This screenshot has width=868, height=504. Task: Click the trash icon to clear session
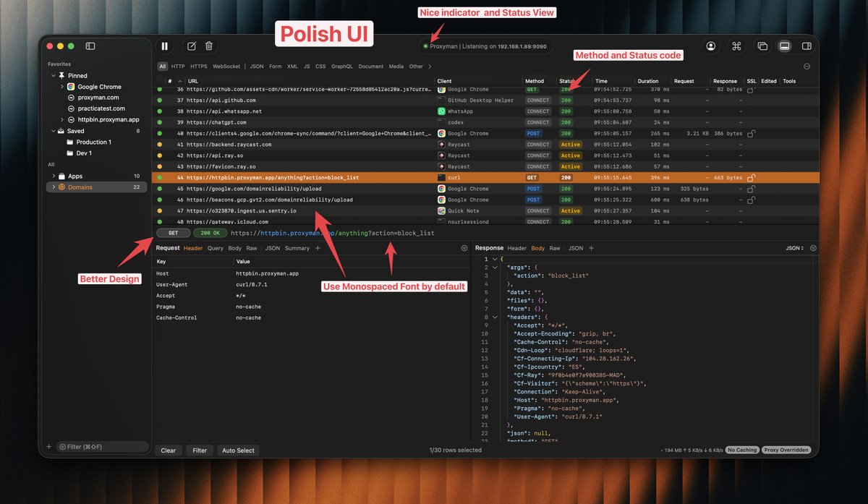(x=209, y=46)
